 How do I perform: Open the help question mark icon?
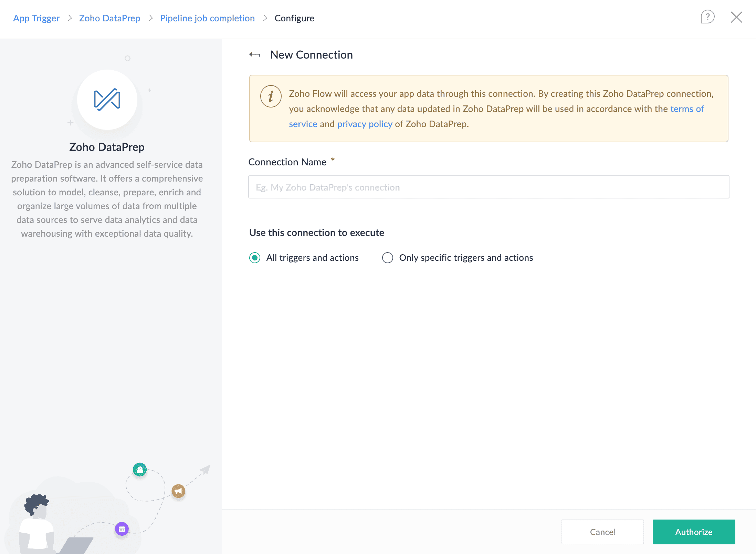click(707, 17)
